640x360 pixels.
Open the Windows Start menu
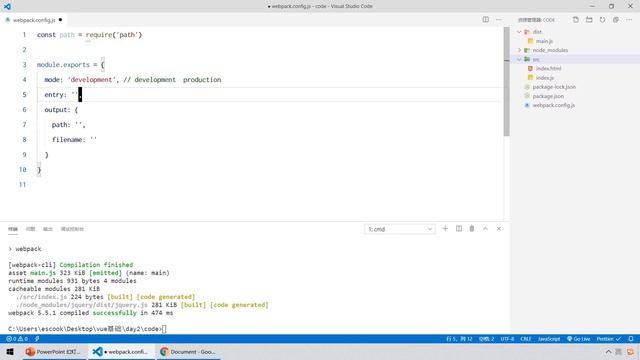pyautogui.click(x=10, y=352)
